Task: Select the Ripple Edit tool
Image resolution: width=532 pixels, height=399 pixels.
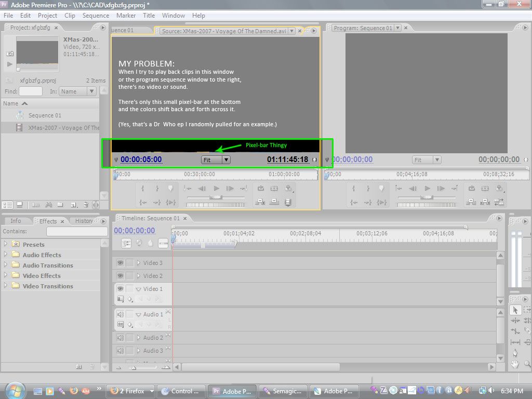Action: click(515, 320)
